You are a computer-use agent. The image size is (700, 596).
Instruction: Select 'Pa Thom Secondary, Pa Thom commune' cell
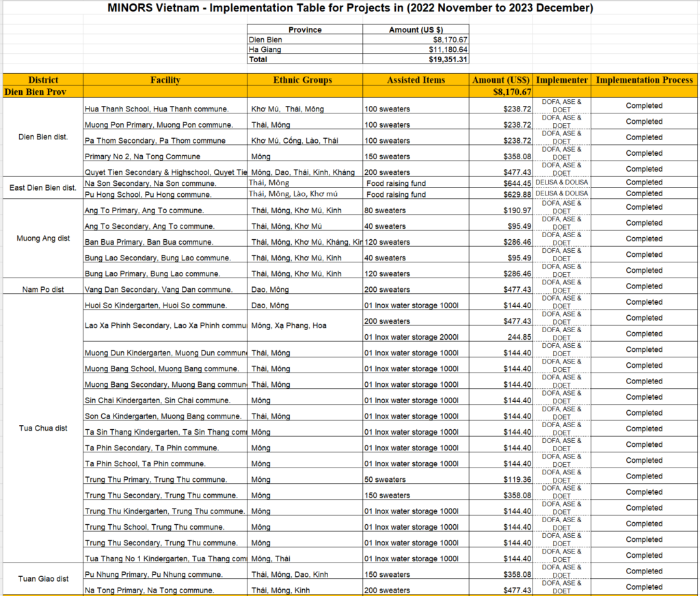click(165, 137)
